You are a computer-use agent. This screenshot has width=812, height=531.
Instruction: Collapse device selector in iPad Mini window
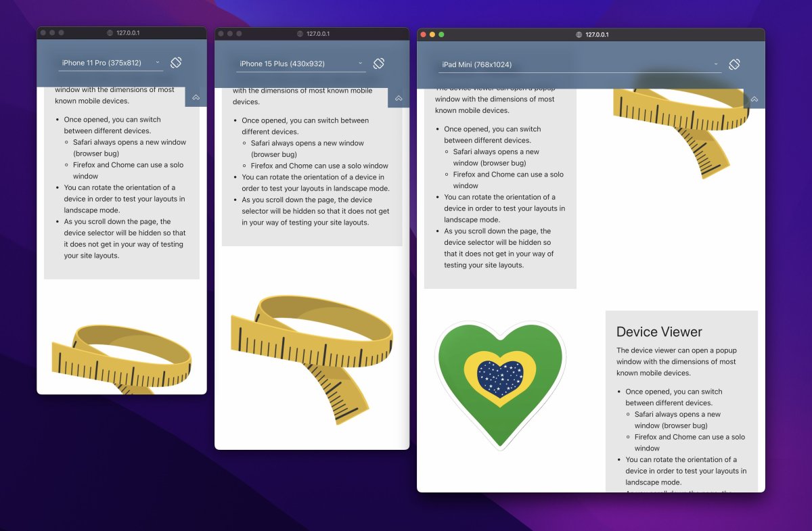(755, 99)
